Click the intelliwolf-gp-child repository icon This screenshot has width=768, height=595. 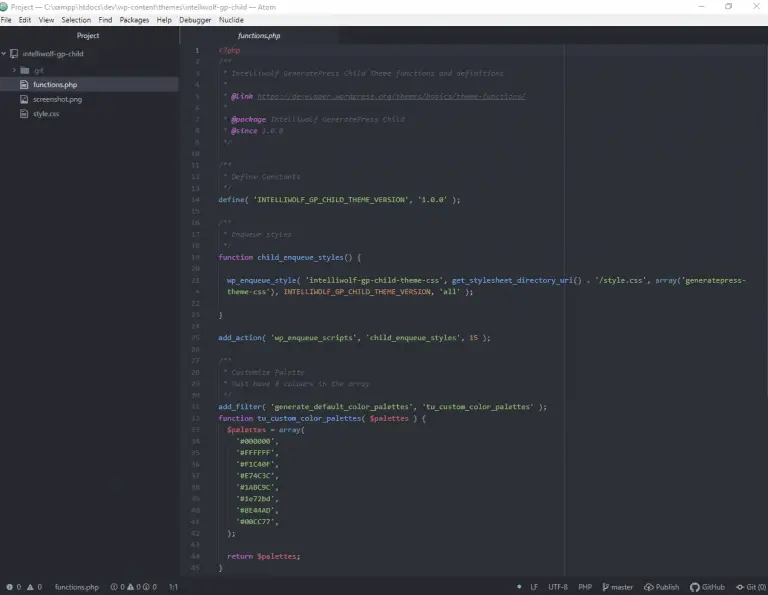pos(14,53)
